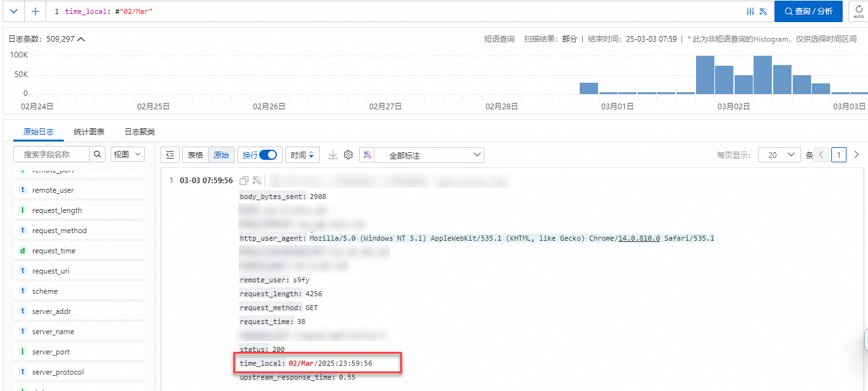Download logs icon
The image size is (868, 391).
coord(333,155)
